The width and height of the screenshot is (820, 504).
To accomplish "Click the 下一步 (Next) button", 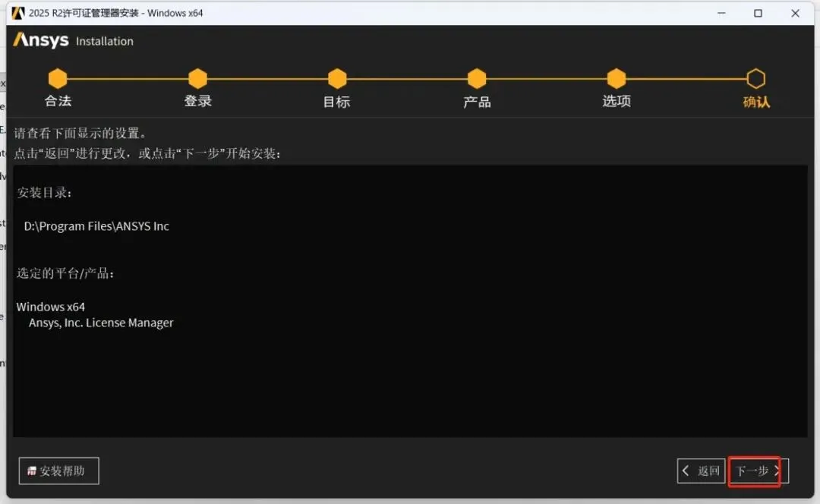I will [758, 471].
